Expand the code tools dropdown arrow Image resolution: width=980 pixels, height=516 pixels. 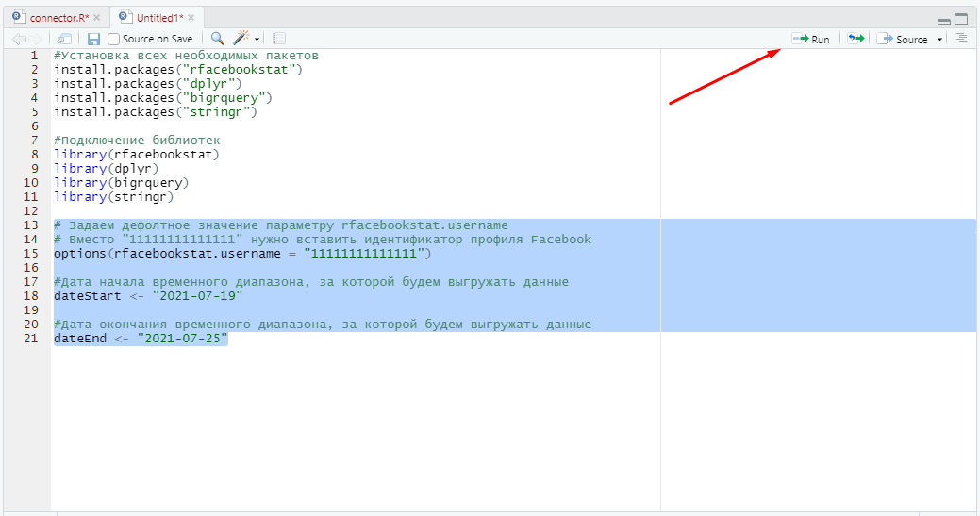click(x=257, y=40)
